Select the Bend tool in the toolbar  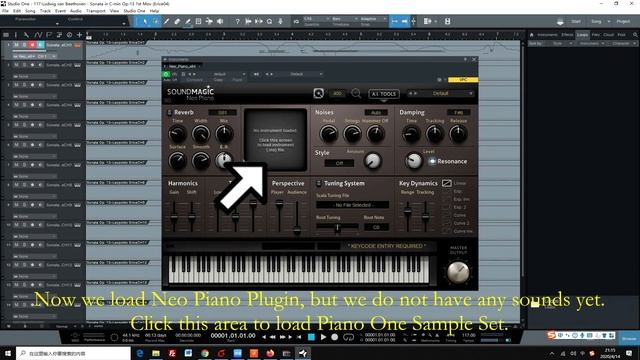(209, 21)
